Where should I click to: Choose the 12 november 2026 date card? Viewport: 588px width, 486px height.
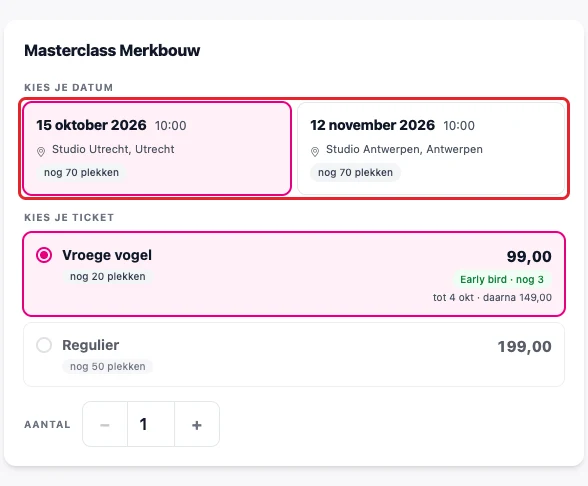pos(431,148)
